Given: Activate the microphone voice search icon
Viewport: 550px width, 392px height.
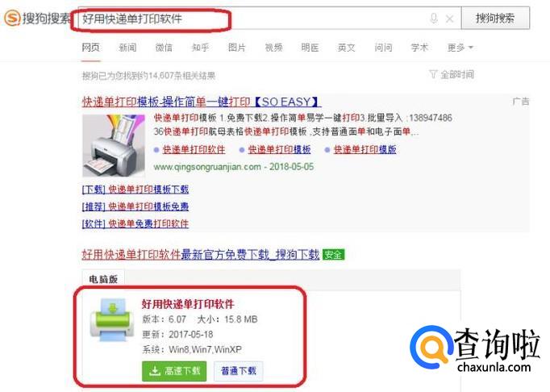Looking at the screenshot, I should [434, 19].
